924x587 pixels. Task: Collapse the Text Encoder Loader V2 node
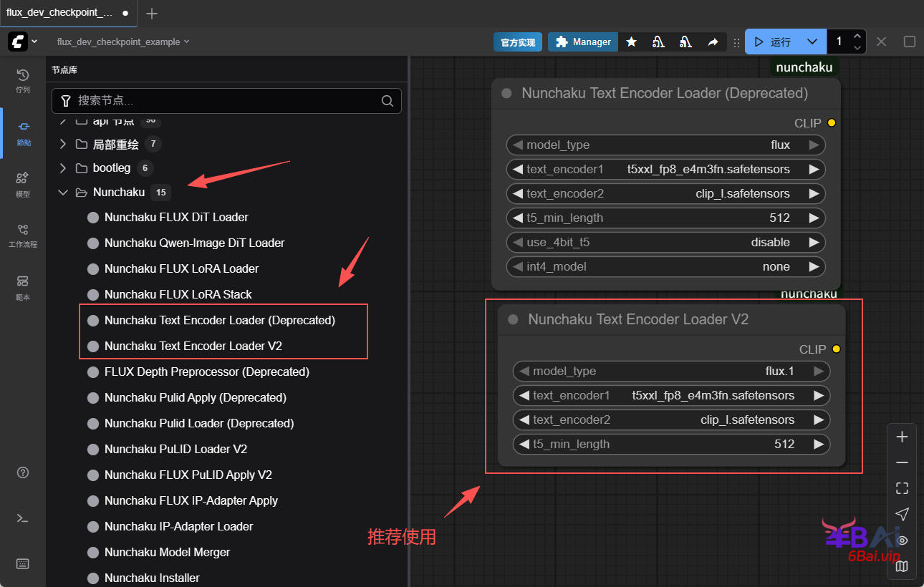[513, 320]
